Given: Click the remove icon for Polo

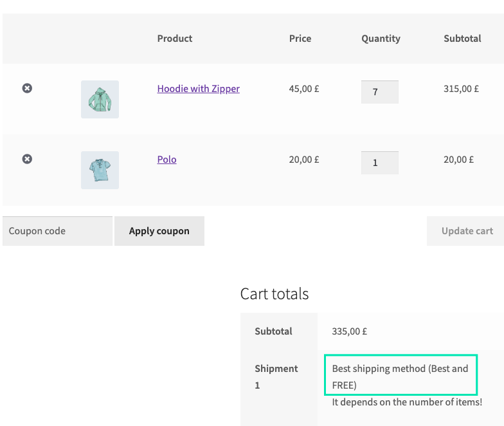Looking at the screenshot, I should (27, 159).
